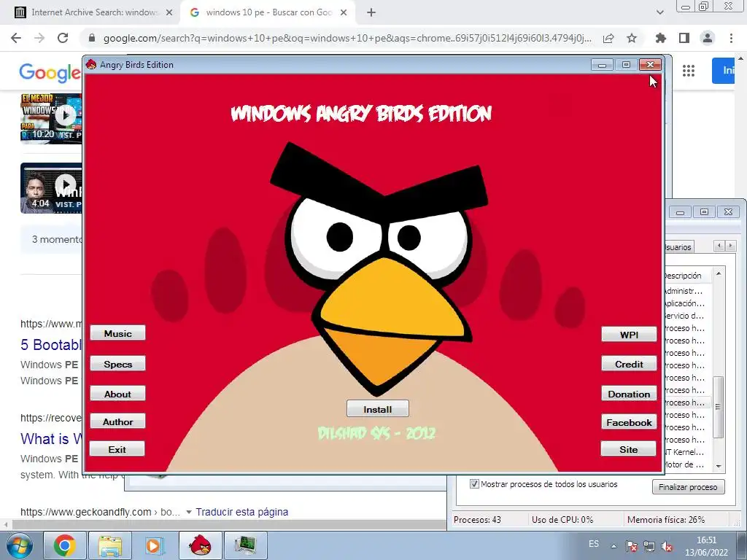Click the Action Center flag icon

(632, 546)
